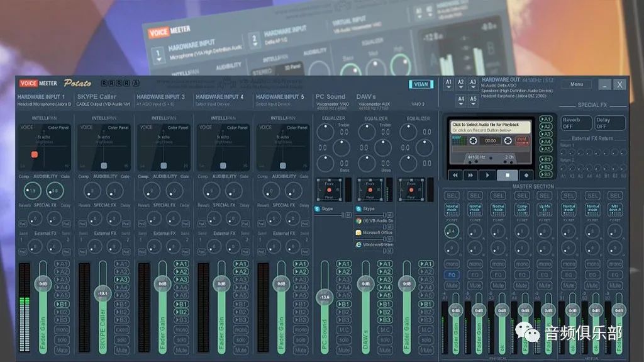Click the -10.1 SKYPE Caller fader knob
This screenshot has height=362, width=644.
point(103,293)
